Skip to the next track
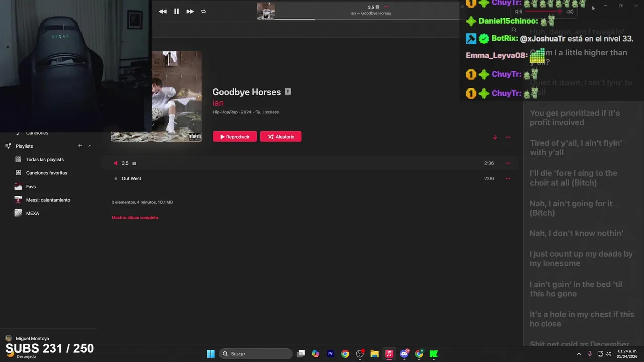Viewport: 644px width, 362px height. pos(190,11)
